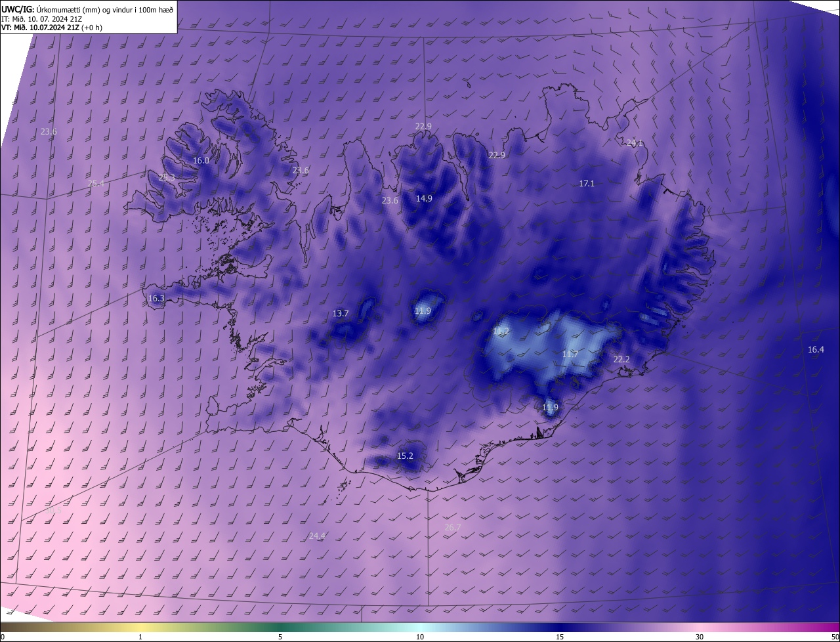This screenshot has height=642, width=840.
Task: Click the 14.9 value in north Iceland
Action: pyautogui.click(x=424, y=198)
